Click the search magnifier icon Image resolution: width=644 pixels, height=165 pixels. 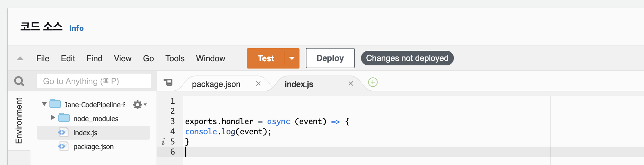(19, 81)
